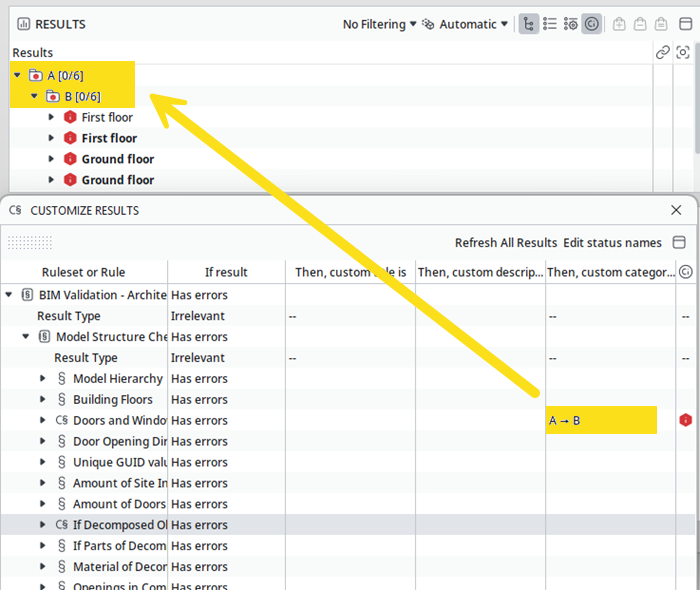
Task: Maximize the Customize Results panel
Action: tap(679, 243)
